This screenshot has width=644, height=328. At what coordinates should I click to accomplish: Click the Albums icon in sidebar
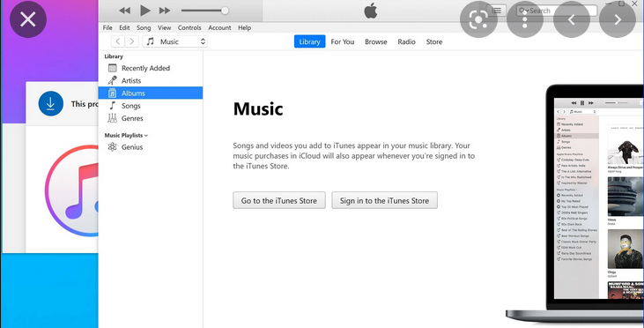coord(112,93)
